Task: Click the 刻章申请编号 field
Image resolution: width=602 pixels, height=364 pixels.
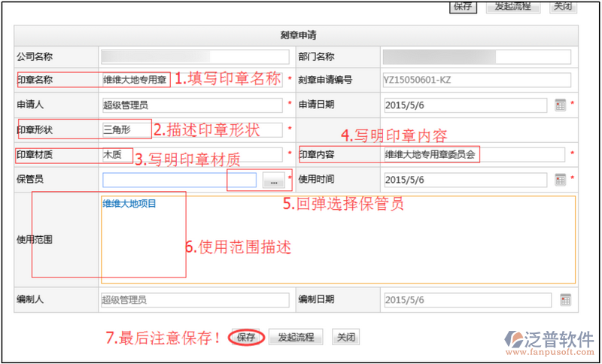Action: pyautogui.click(x=476, y=79)
